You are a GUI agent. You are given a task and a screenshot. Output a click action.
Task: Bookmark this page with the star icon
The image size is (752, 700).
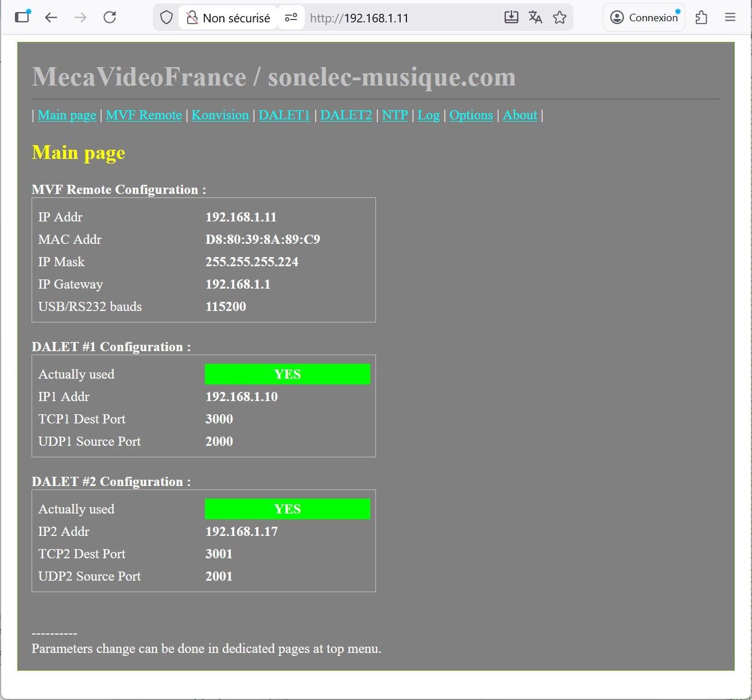pyautogui.click(x=560, y=18)
